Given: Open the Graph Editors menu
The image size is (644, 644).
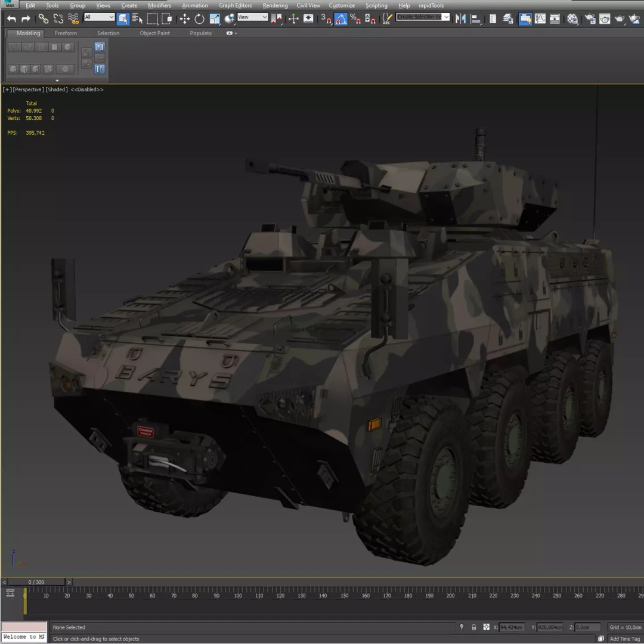Looking at the screenshot, I should point(236,5).
